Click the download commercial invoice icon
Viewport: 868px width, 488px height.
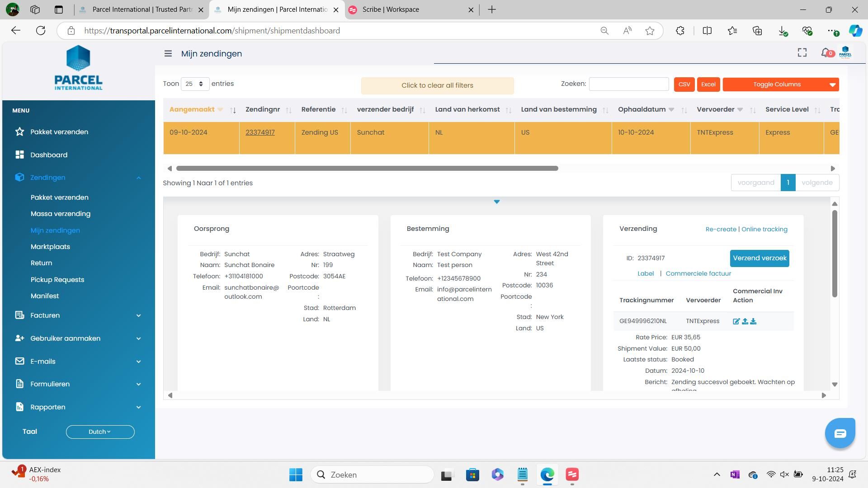pos(753,321)
